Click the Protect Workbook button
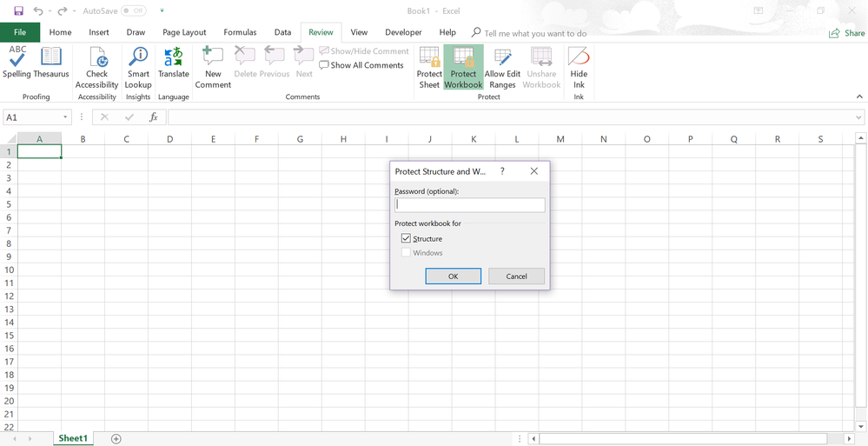Screen dimensions: 868x446 (463, 68)
